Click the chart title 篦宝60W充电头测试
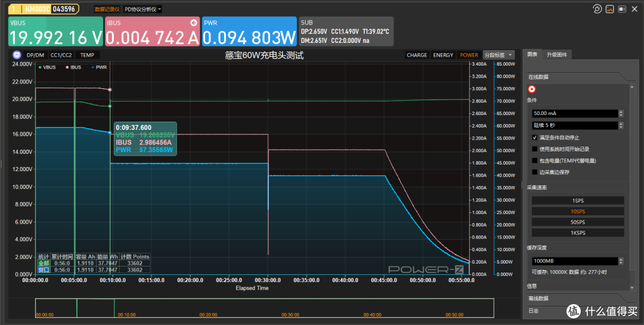Image resolution: width=644 pixels, height=325 pixels. [264, 55]
